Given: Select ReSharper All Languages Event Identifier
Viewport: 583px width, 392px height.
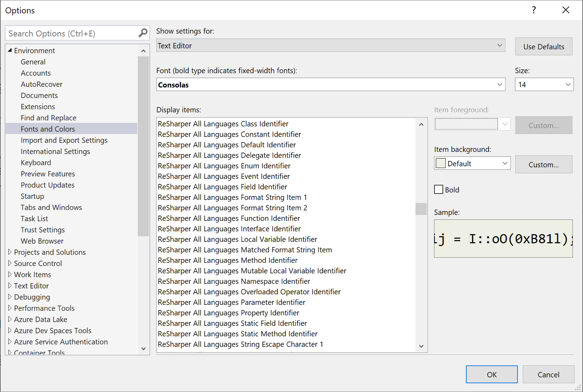Looking at the screenshot, I should click(x=224, y=176).
